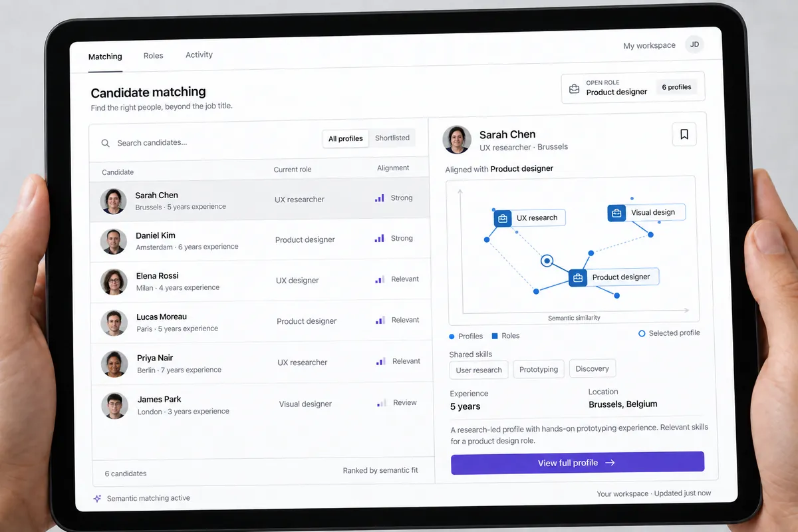Open the Matching tab
This screenshot has height=532, width=798.
pyautogui.click(x=105, y=57)
